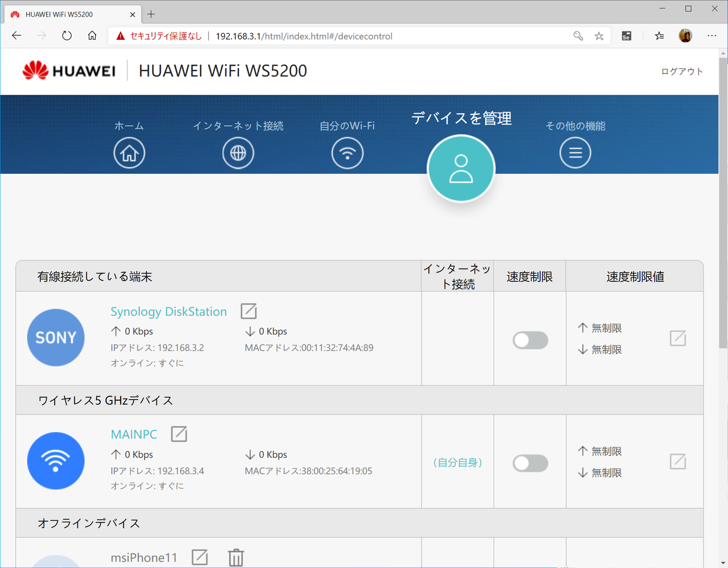Edit speed limit values for MAINPC
Image resolution: width=728 pixels, height=568 pixels.
[678, 462]
